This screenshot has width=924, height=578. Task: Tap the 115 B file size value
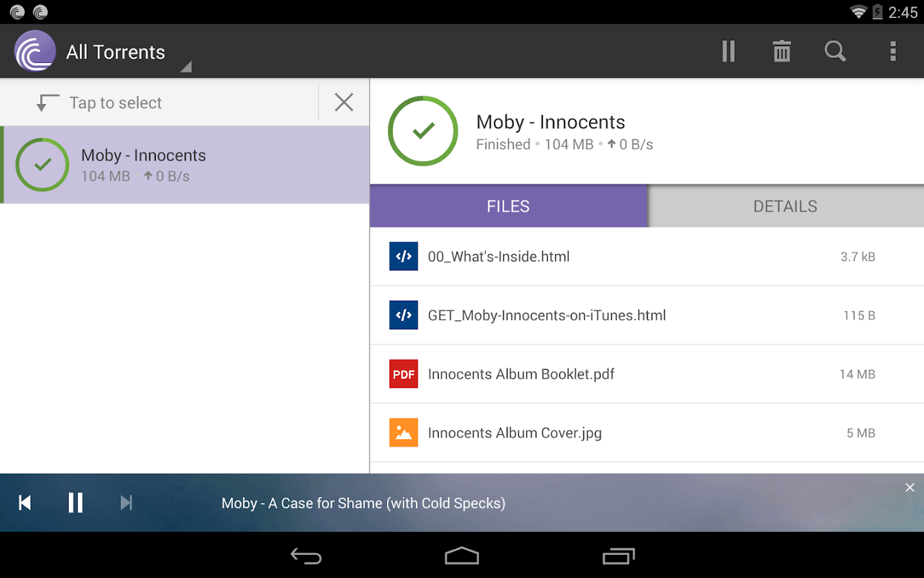coord(859,315)
